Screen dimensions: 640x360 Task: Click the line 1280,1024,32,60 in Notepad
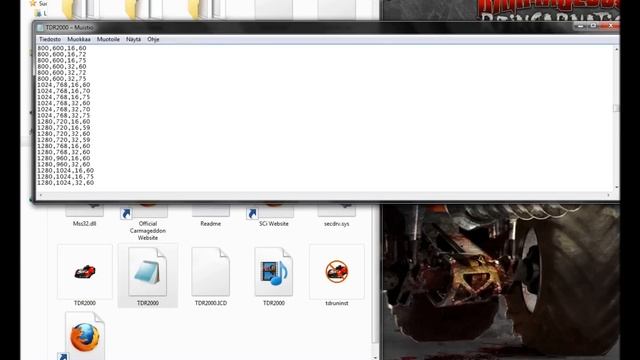65,183
